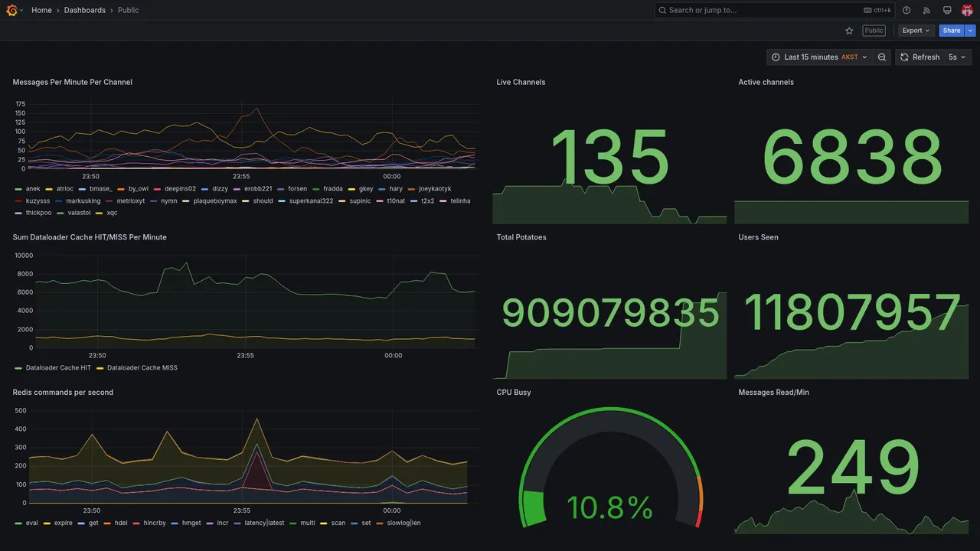Click the monitor kiosk mode icon
The height and width of the screenshot is (551, 980).
tap(947, 10)
